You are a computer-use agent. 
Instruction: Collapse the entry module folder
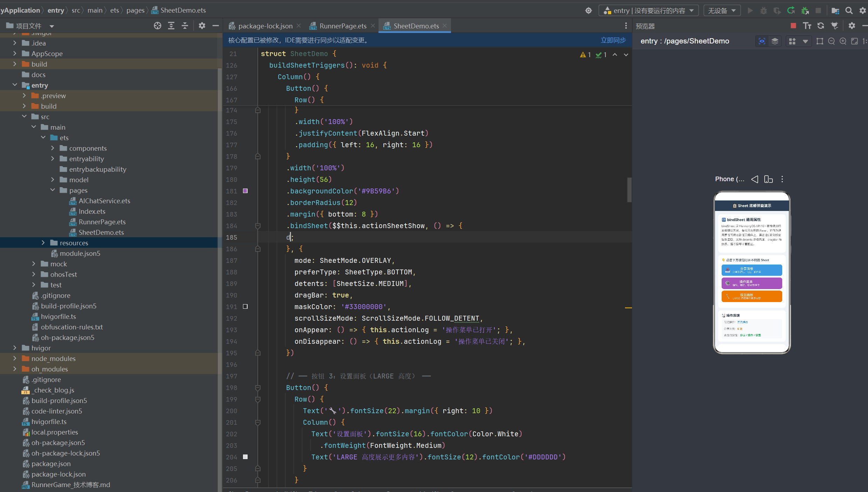tap(15, 85)
